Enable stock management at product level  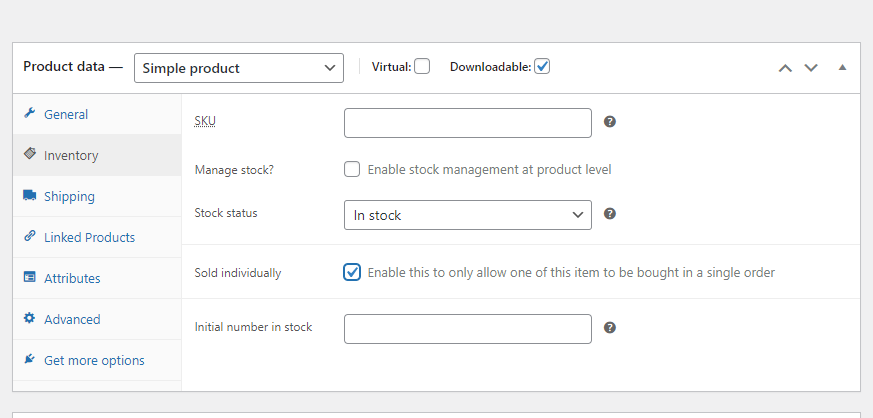(x=352, y=169)
